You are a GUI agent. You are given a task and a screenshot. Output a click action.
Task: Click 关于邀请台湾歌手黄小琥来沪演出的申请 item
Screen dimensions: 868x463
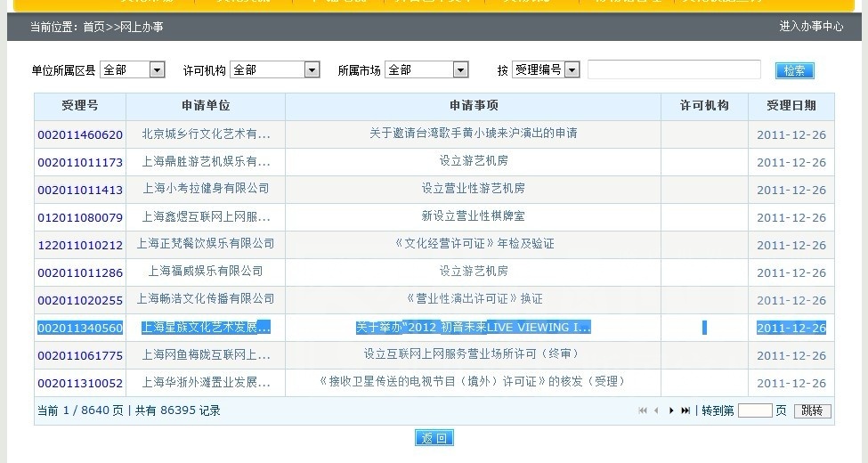(474, 134)
